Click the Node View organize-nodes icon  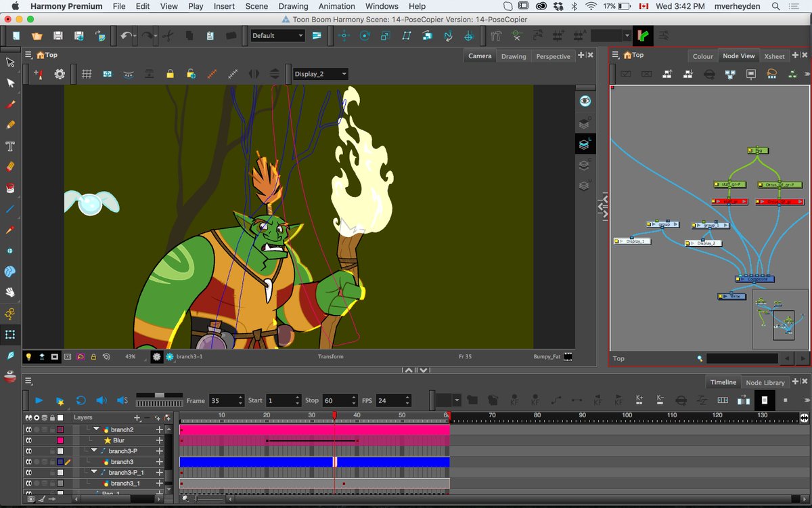[x=730, y=74]
